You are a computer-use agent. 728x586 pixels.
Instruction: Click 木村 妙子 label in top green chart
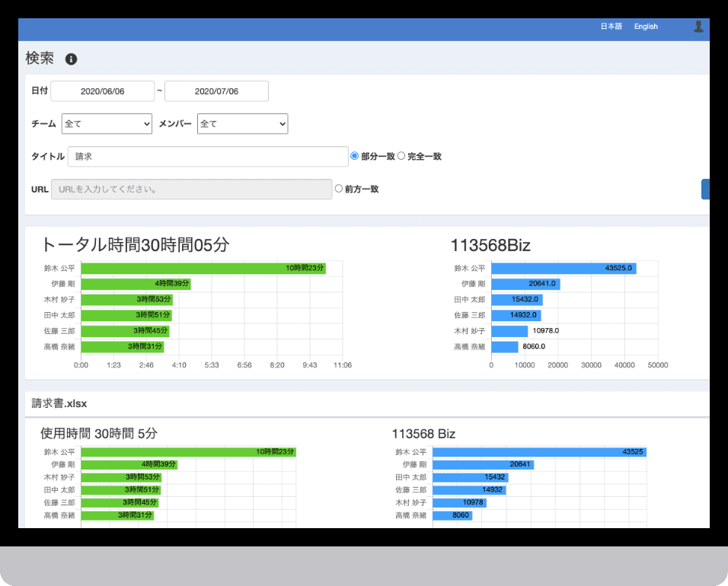click(x=59, y=300)
